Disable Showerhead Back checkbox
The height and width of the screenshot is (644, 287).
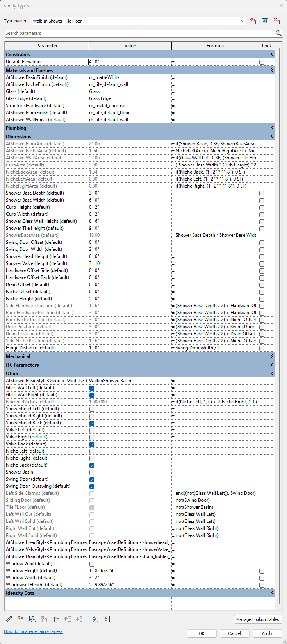pyautogui.click(x=92, y=423)
